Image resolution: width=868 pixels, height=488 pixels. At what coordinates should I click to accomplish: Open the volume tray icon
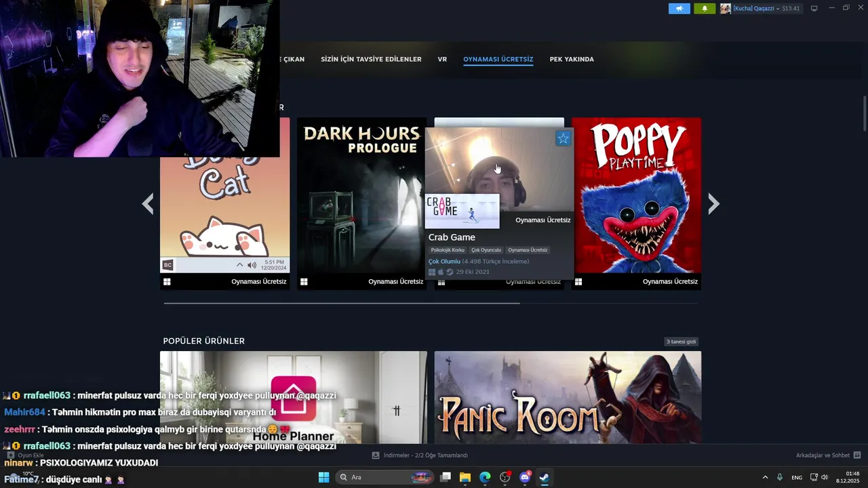(x=825, y=477)
